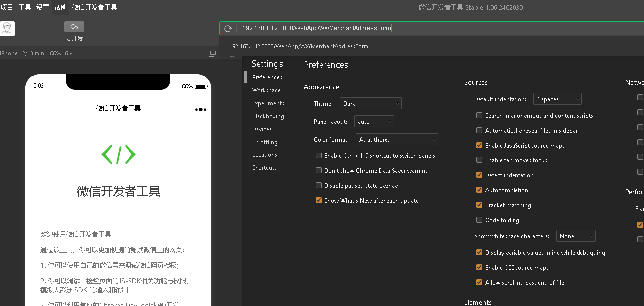Click the detach simulator window icon
The image size is (644, 306).
[212, 54]
